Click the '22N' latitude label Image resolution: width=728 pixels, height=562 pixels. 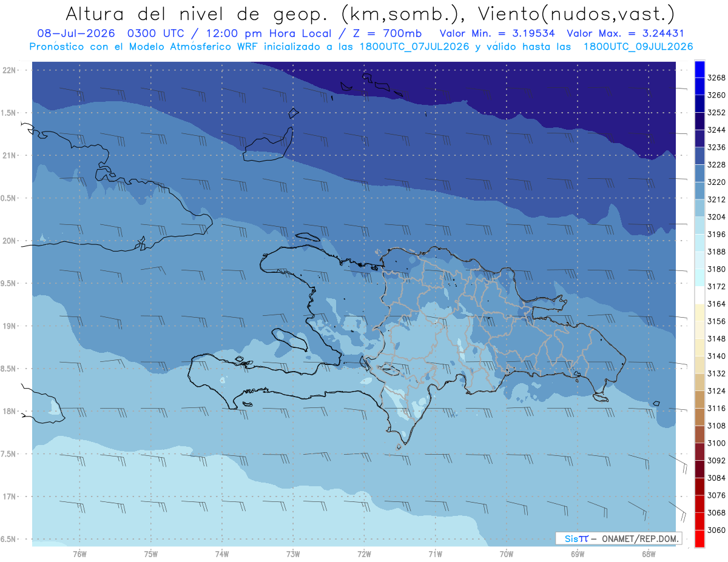[x=10, y=70]
